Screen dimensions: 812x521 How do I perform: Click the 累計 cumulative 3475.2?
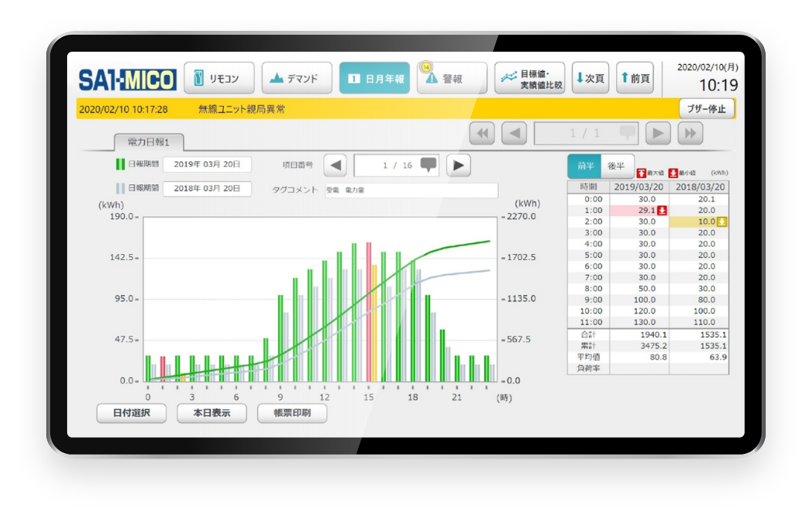tap(654, 346)
